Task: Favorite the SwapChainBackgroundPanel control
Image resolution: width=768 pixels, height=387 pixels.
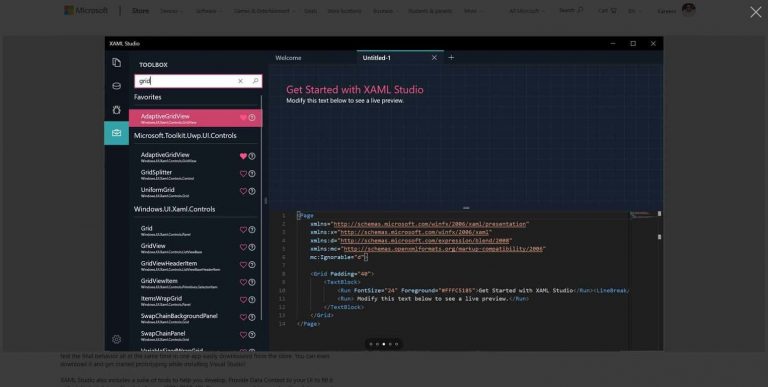Action: coord(243,317)
